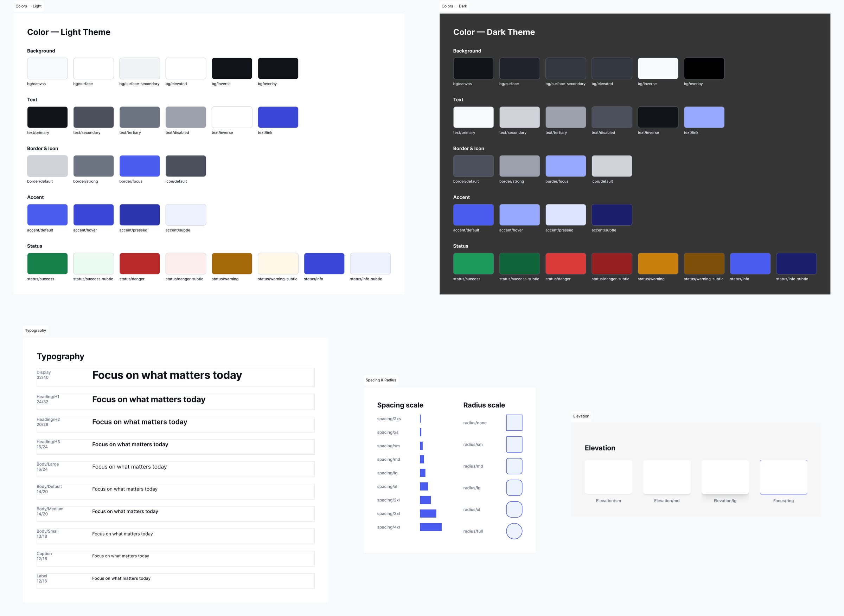Image resolution: width=844 pixels, height=616 pixels.
Task: Select the radius/full circle sample
Action: coord(514,531)
